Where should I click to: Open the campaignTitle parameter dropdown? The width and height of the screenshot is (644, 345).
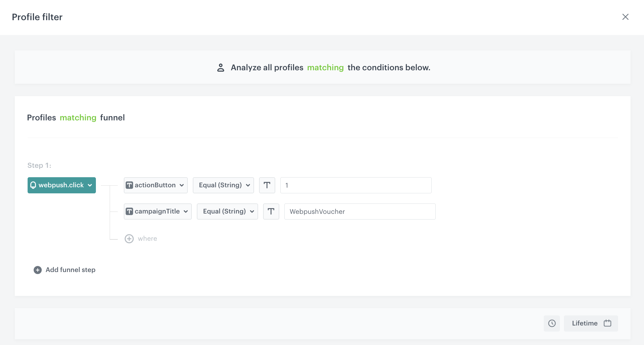tap(157, 211)
